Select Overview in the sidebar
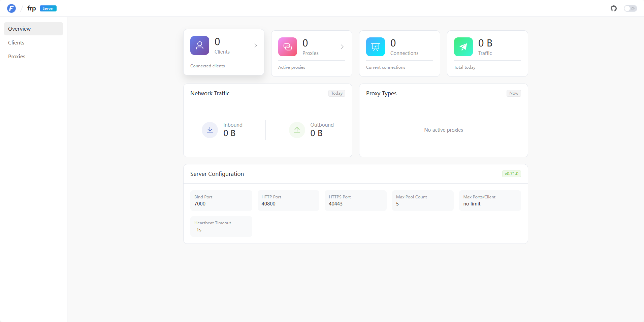This screenshot has width=644, height=322. (33, 29)
